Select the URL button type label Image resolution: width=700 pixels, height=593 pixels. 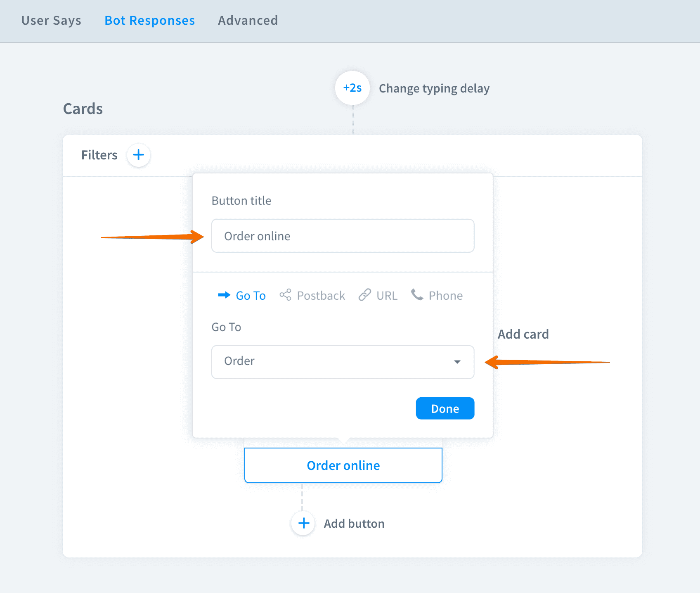387,296
